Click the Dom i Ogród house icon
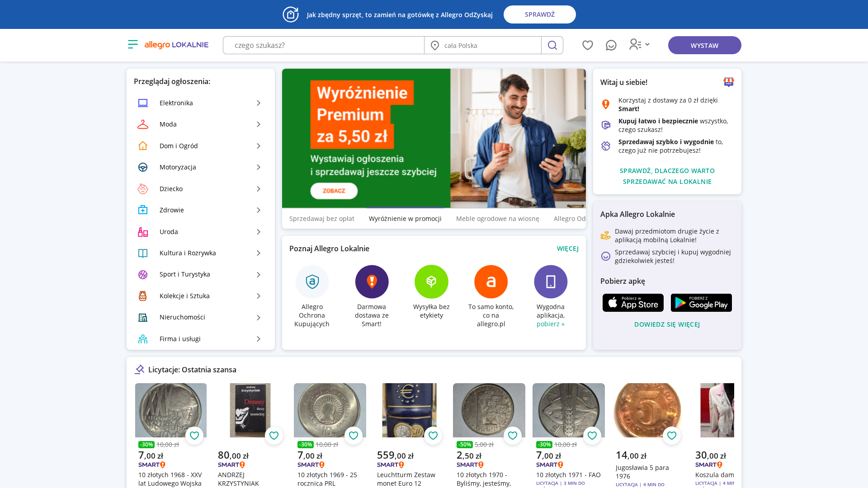868x488 pixels. coord(143,146)
